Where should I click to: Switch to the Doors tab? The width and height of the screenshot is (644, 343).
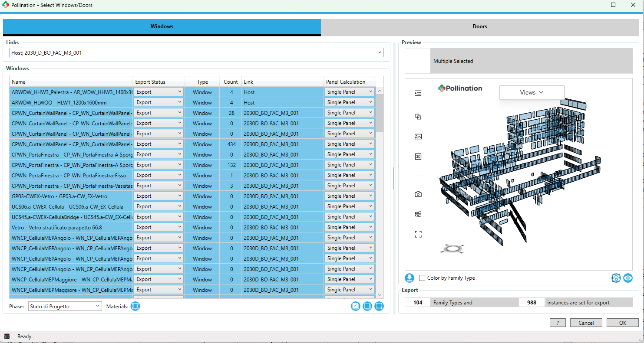(x=480, y=26)
